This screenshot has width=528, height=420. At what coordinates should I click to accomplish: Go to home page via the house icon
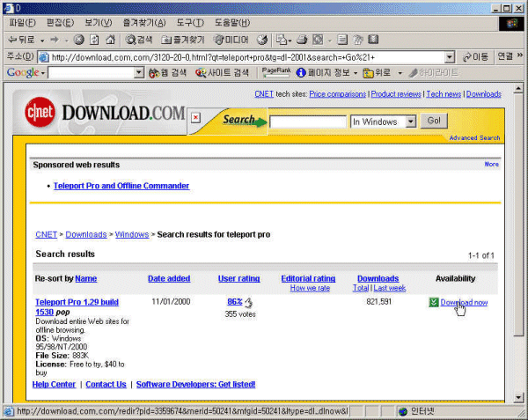110,40
